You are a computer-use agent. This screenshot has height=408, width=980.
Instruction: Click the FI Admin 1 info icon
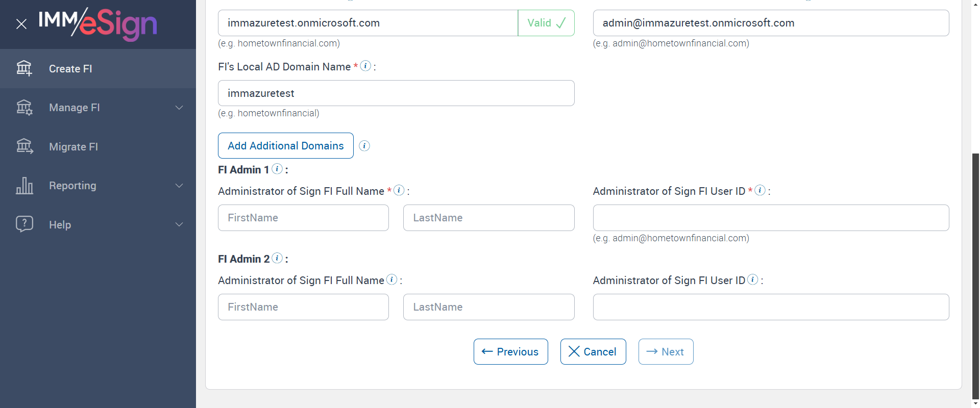[277, 169]
